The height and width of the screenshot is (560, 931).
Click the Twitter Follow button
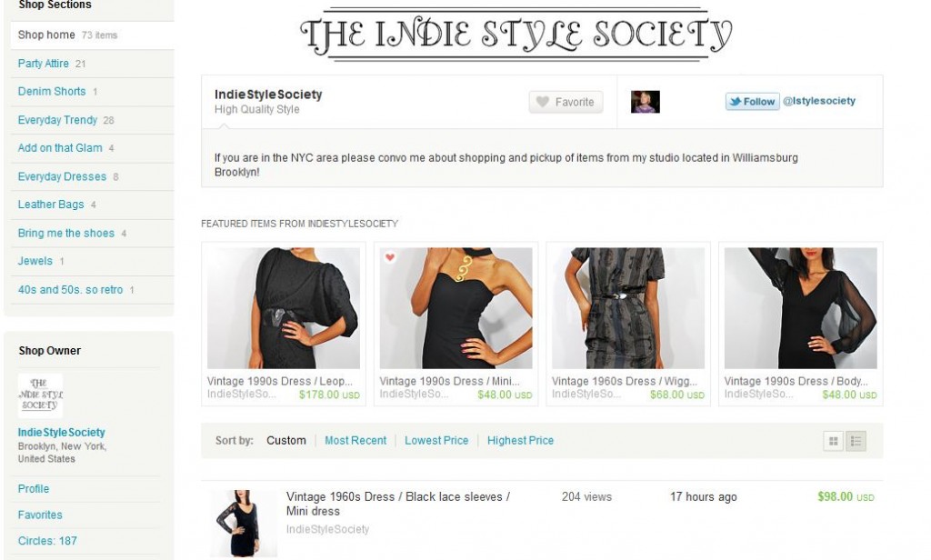click(x=752, y=102)
